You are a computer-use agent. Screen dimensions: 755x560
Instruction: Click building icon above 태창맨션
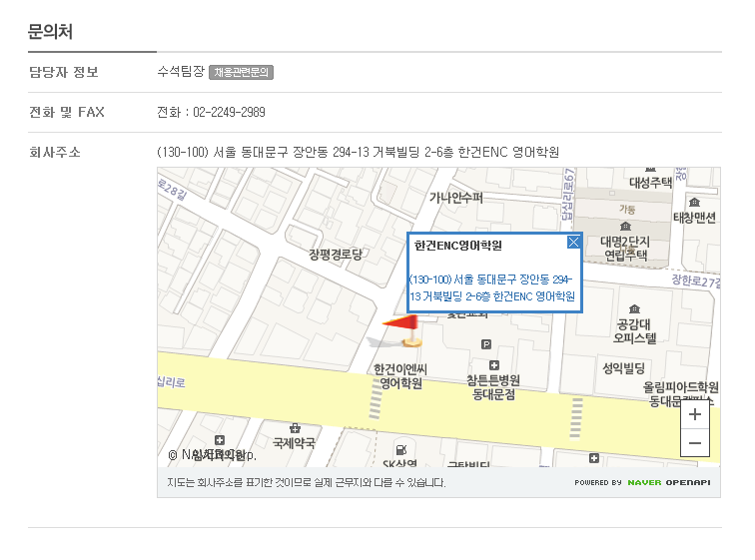[x=694, y=202]
